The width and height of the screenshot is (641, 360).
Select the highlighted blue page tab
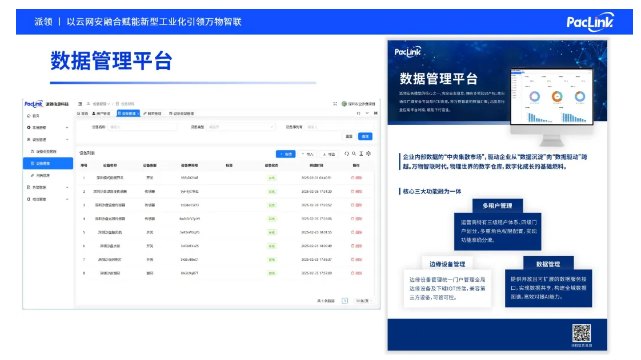point(128,113)
